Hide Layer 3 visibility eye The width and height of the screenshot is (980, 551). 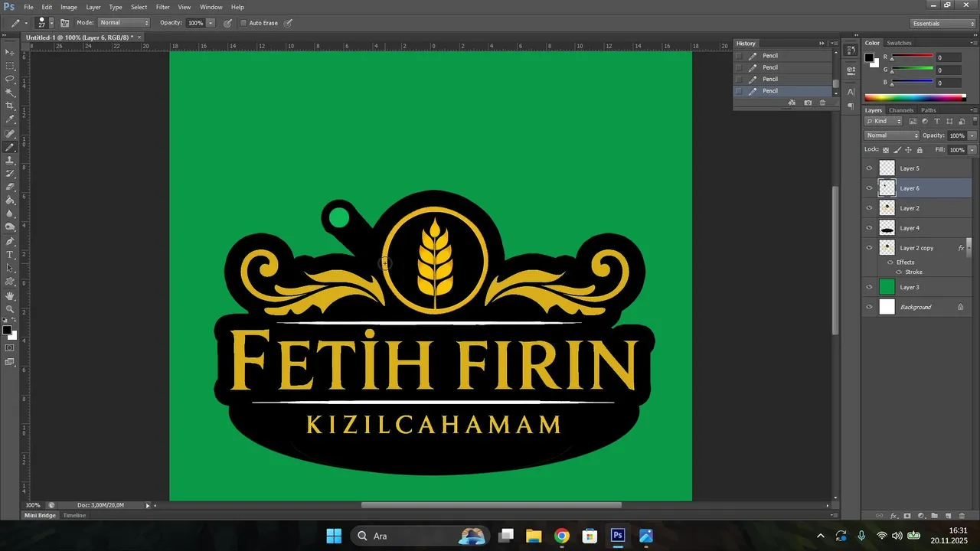(869, 287)
